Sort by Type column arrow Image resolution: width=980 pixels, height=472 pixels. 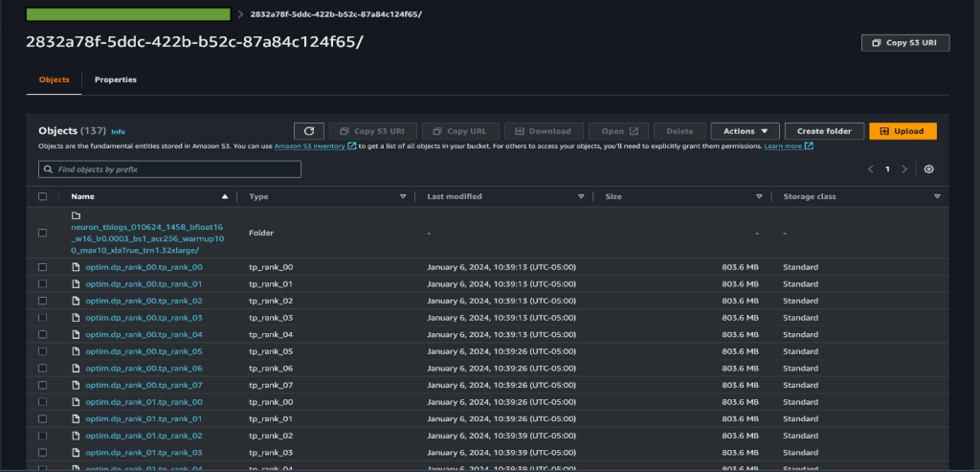[403, 196]
